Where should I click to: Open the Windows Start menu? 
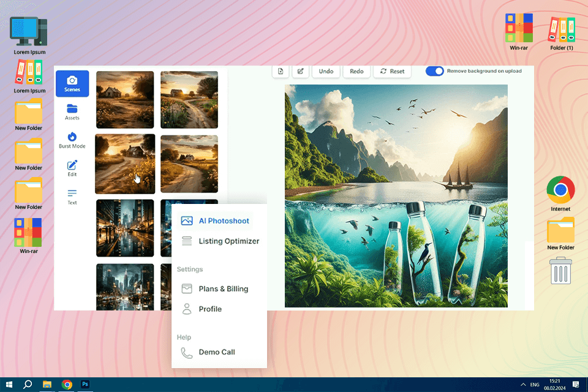[x=9, y=385]
